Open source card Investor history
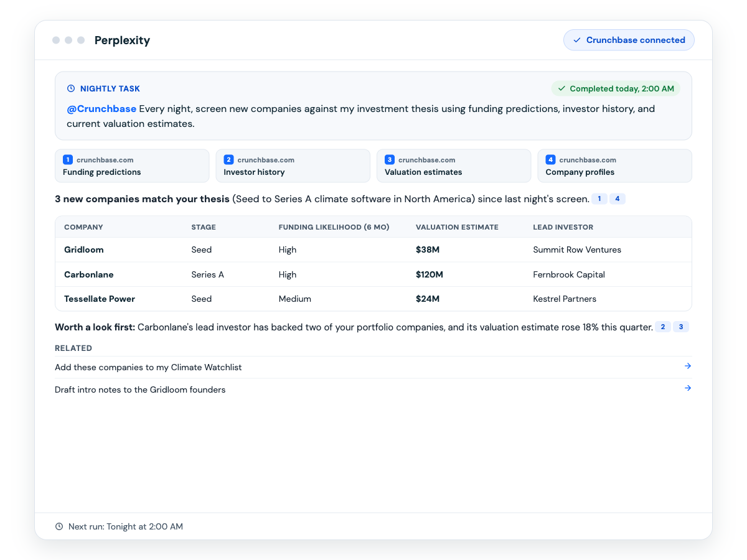The width and height of the screenshot is (747, 560). (293, 166)
